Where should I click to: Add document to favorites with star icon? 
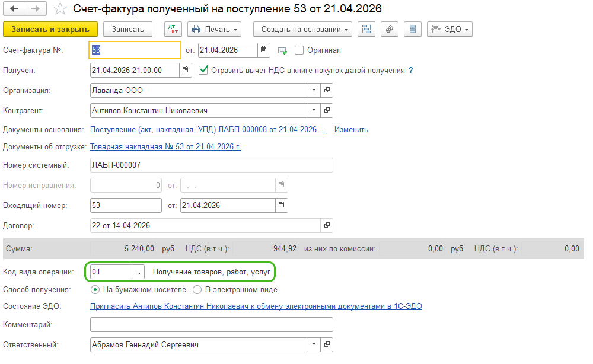[x=60, y=9]
